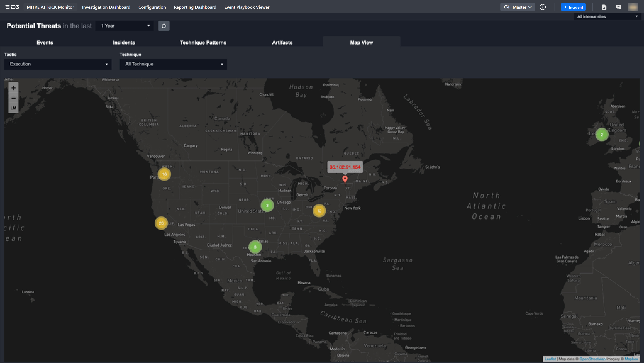Image resolution: width=644 pixels, height=363 pixels.
Task: Open the Leaflet attribution link
Action: pyautogui.click(x=550, y=359)
